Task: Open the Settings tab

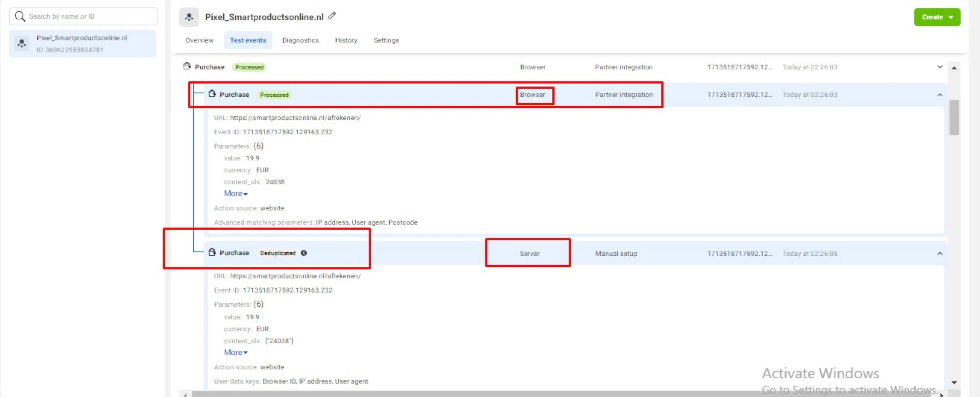Action: 386,40
